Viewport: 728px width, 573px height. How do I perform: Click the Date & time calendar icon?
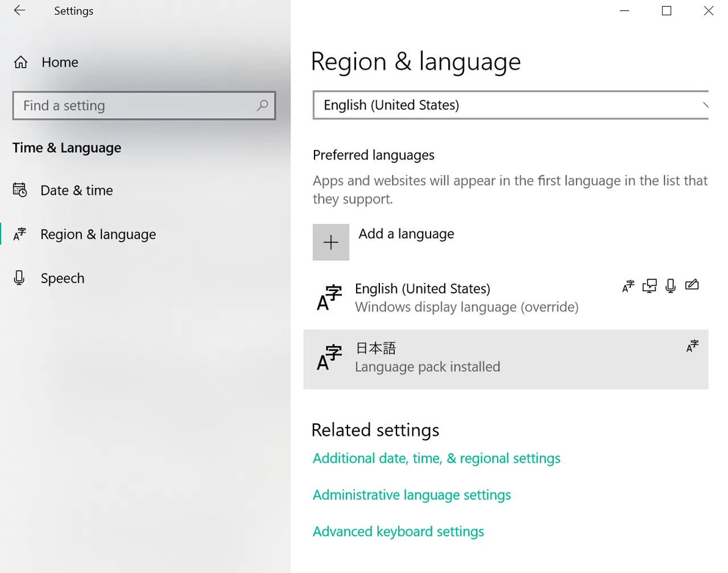pyautogui.click(x=20, y=190)
